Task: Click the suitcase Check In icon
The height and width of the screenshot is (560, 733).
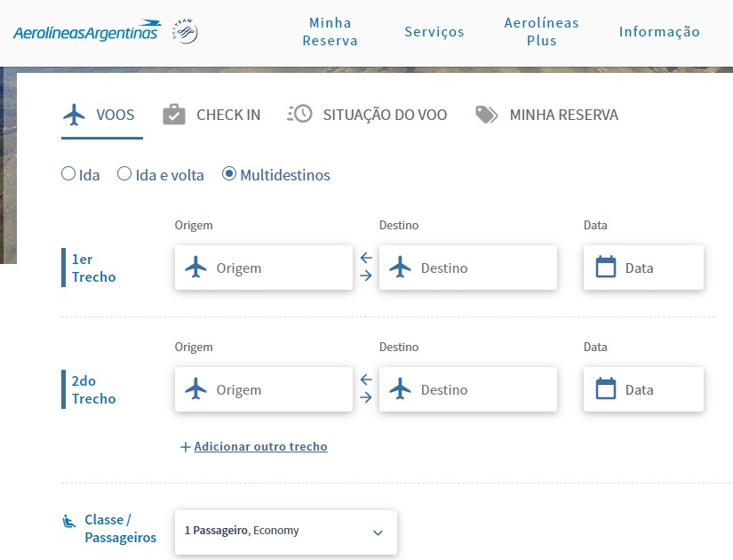Action: pos(174,115)
